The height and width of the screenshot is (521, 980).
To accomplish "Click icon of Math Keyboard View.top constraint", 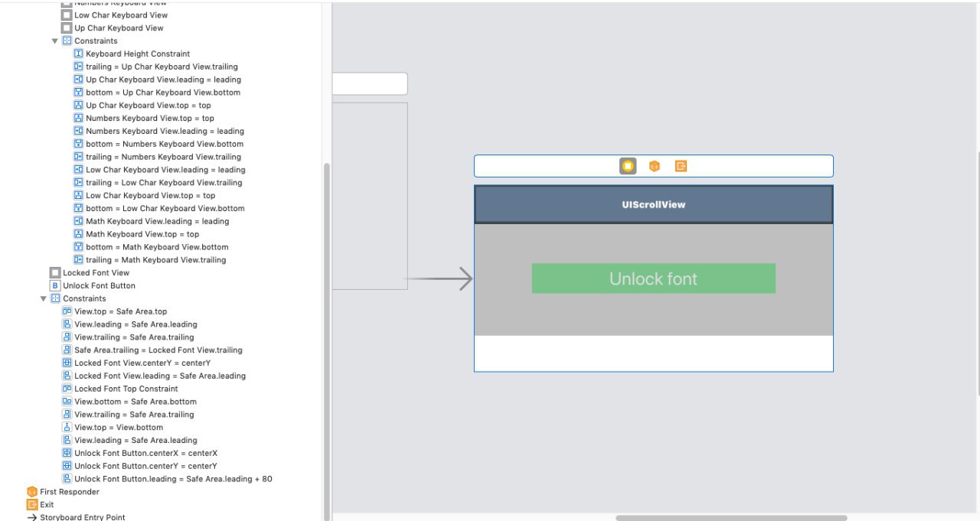I will pyautogui.click(x=79, y=234).
